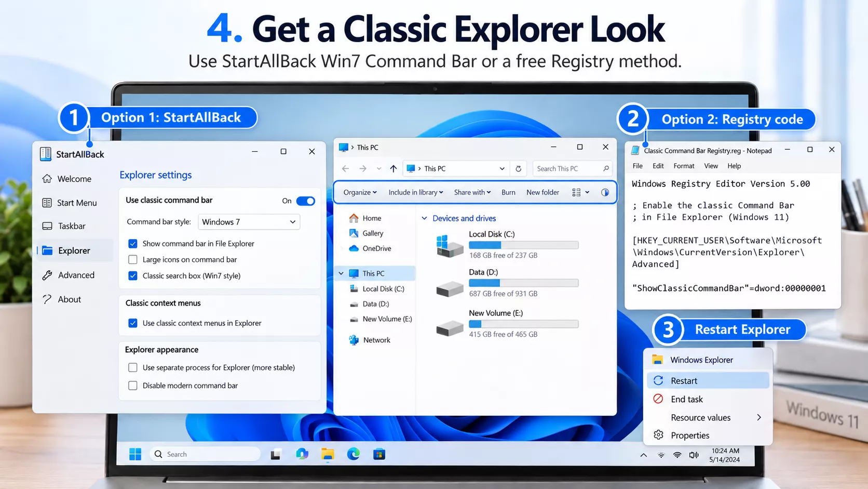868x489 pixels.
Task: Click the Windows Start button on taskbar
Action: click(x=135, y=454)
